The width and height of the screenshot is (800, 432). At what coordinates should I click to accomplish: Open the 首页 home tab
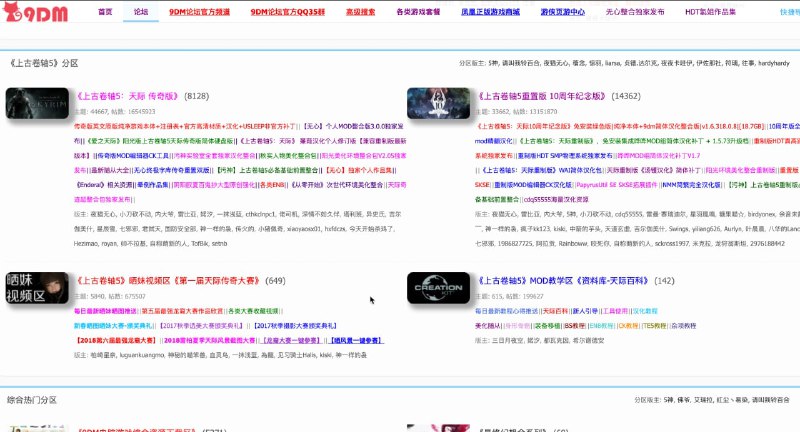pyautogui.click(x=105, y=11)
